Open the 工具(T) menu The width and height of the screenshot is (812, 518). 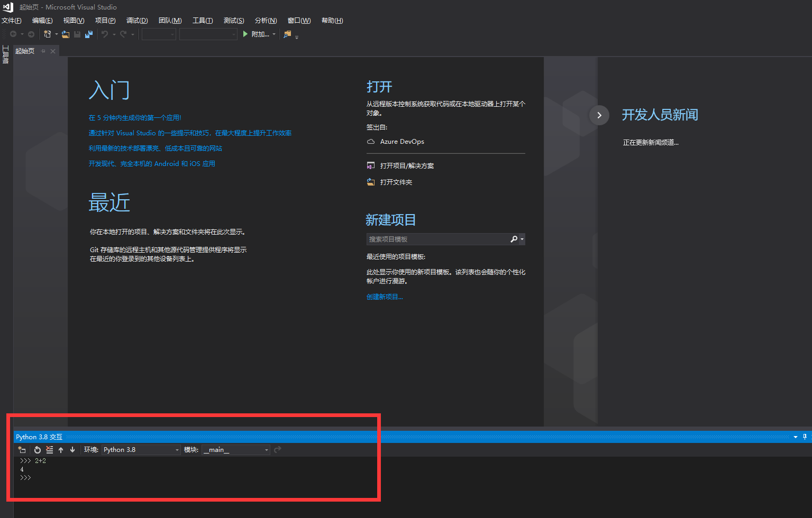click(x=203, y=21)
